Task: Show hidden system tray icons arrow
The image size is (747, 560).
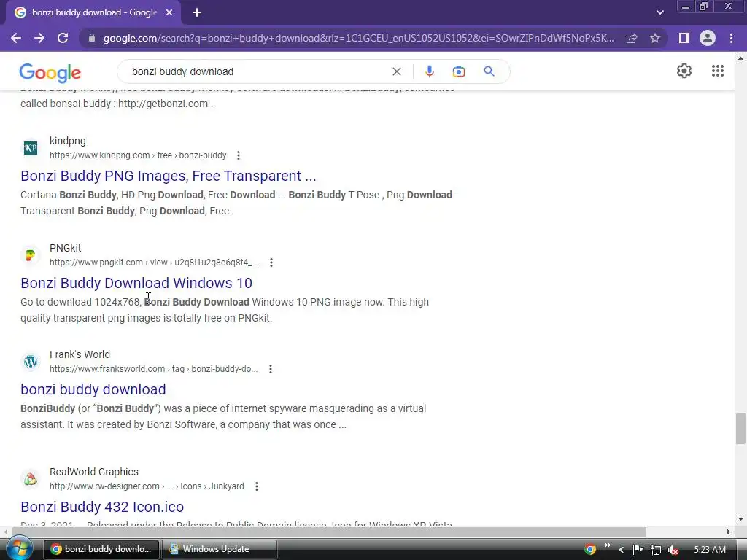Action: 622,550
